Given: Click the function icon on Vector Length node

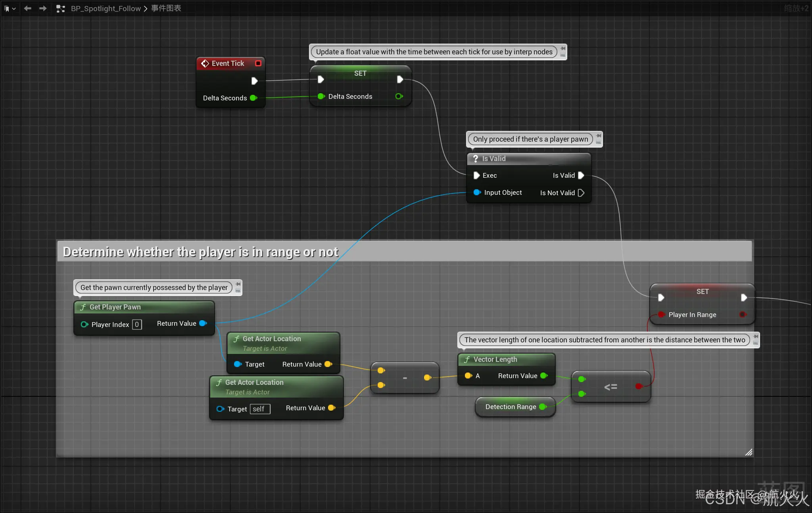Looking at the screenshot, I should coord(467,359).
